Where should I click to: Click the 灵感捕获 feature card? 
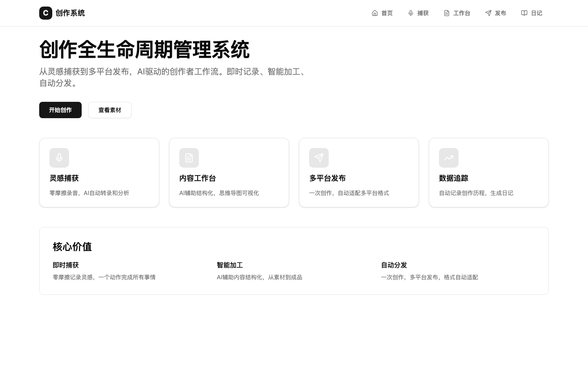coord(99,172)
